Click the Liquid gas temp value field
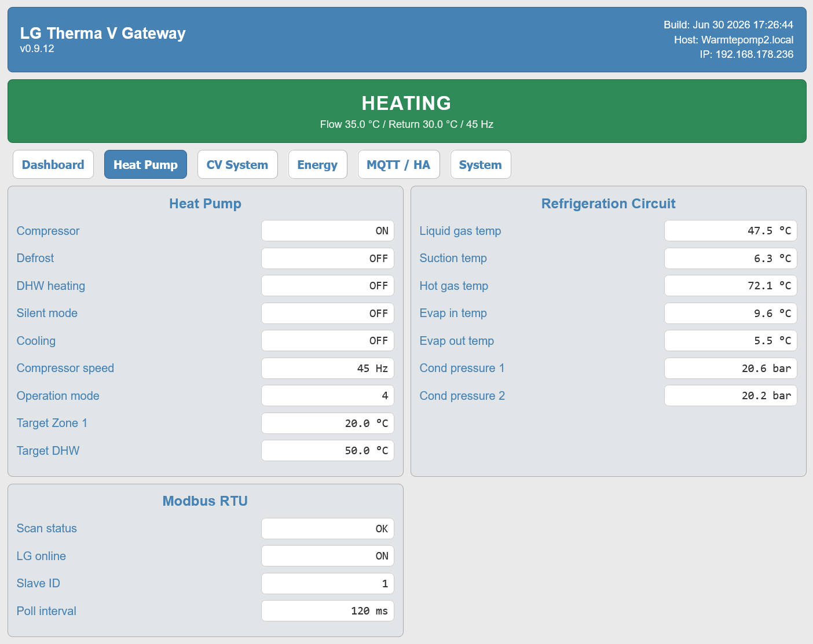Image resolution: width=813 pixels, height=644 pixels. coord(731,230)
